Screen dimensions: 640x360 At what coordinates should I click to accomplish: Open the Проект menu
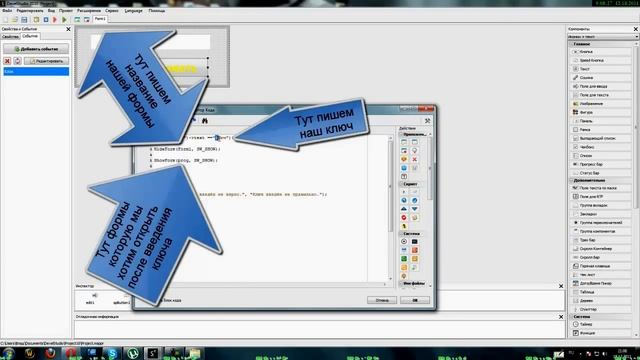[66, 11]
